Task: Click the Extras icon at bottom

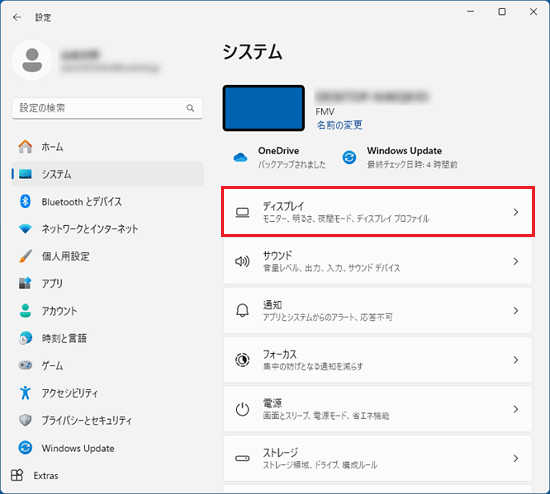Action: pos(17,475)
